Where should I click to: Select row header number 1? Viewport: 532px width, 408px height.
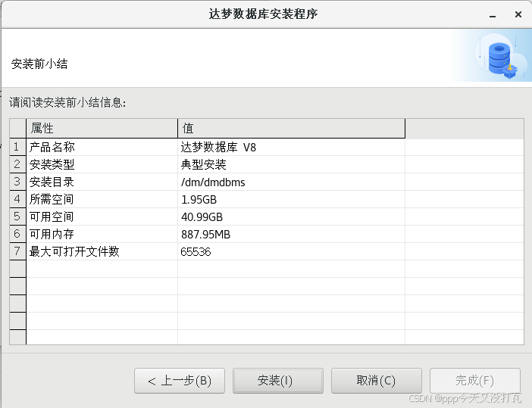(x=17, y=147)
